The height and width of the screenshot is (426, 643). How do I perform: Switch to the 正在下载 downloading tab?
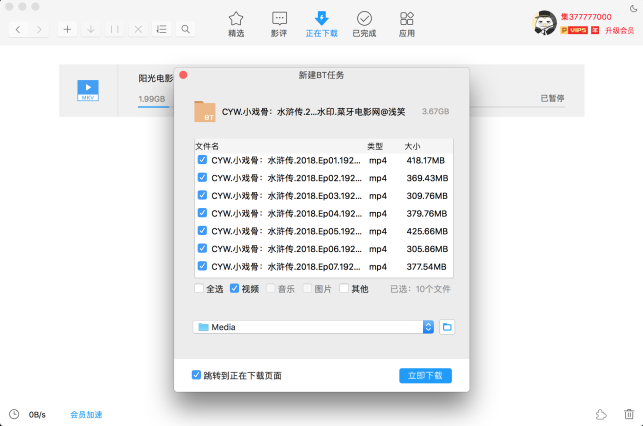321,24
